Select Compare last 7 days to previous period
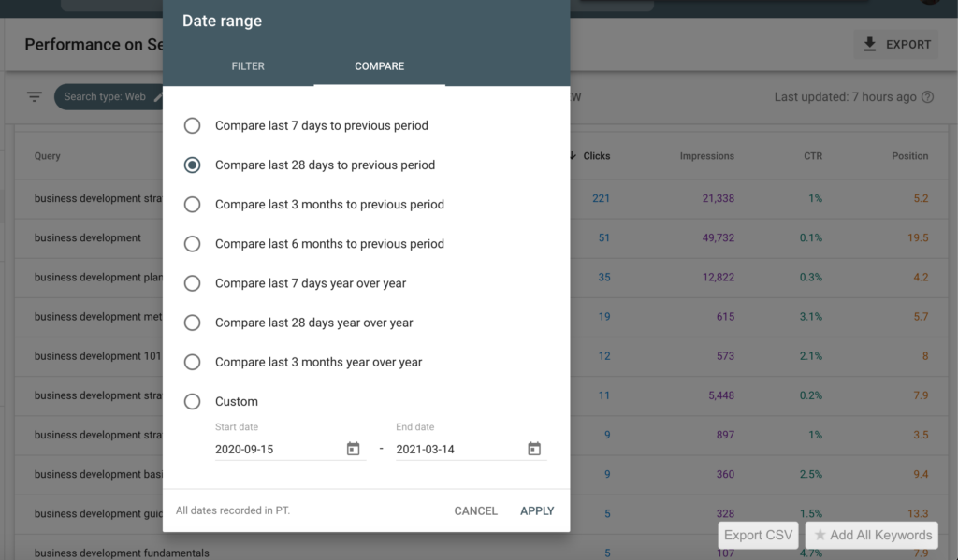The image size is (958, 560). coord(192,125)
